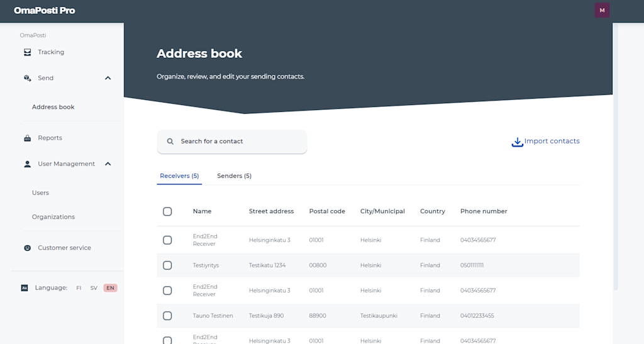Click the Testikatu 1234 address cell
644x344 pixels.
267,265
